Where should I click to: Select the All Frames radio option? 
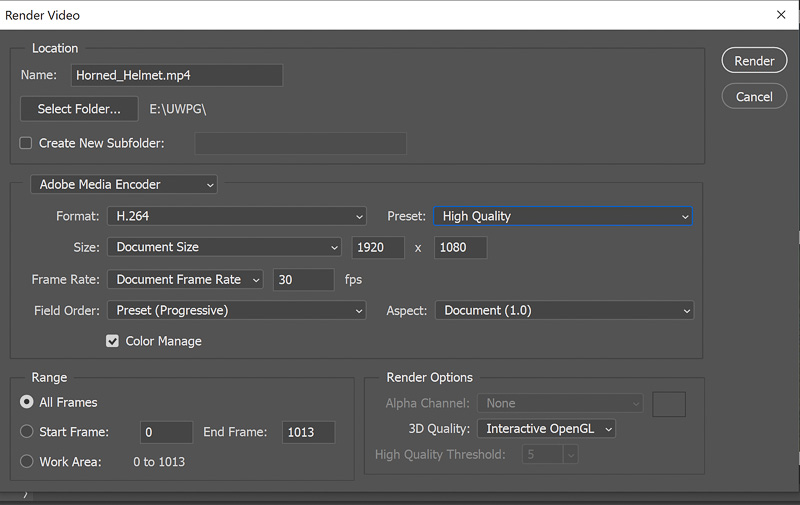pyautogui.click(x=27, y=402)
